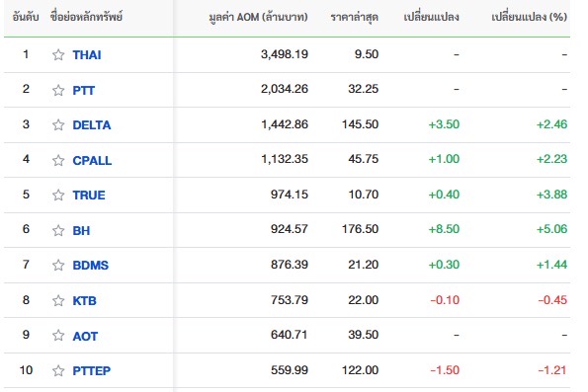Toggle the AOT watchlist star
The height and width of the screenshot is (392, 588).
[58, 335]
